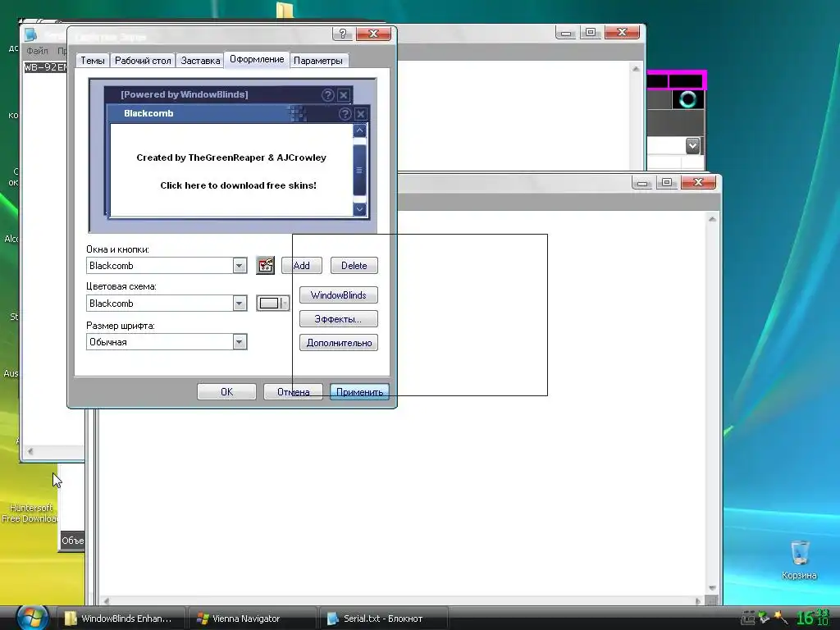Viewport: 840px width, 630px height.
Task: Click the scroll-left arrow in the Notepad window
Action: (30, 452)
